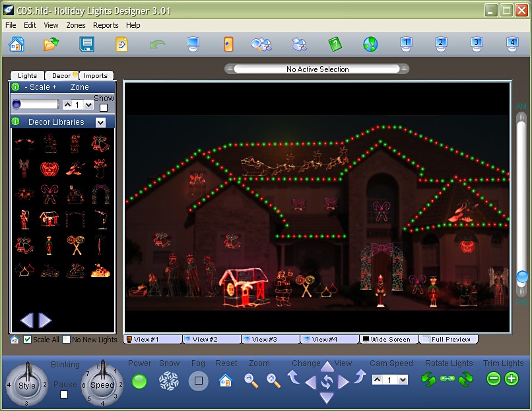Switch to monitor 1 in top toolbar
This screenshot has height=411, width=532.
[x=406, y=44]
